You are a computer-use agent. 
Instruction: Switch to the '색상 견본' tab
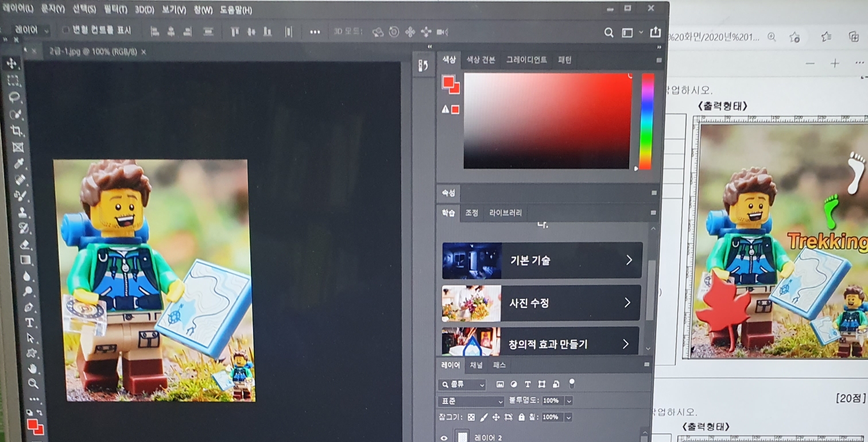[480, 60]
